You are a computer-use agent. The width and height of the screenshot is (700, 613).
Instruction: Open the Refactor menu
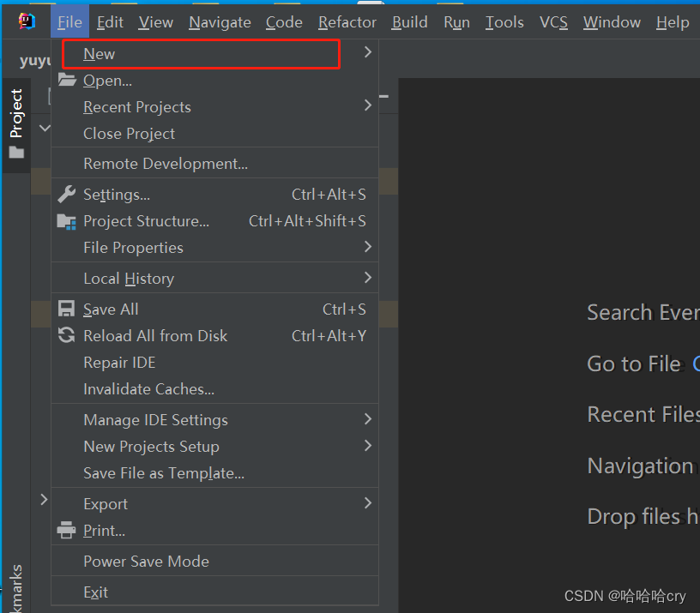[x=347, y=21]
